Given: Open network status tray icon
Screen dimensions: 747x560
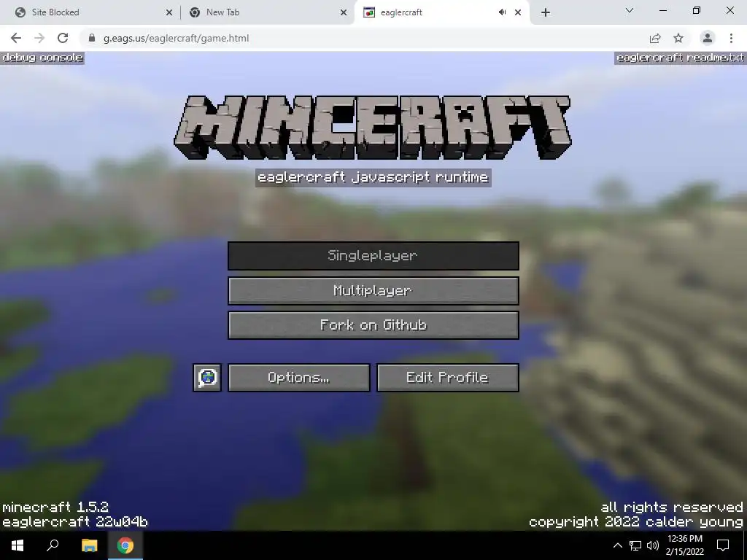Looking at the screenshot, I should click(635, 545).
